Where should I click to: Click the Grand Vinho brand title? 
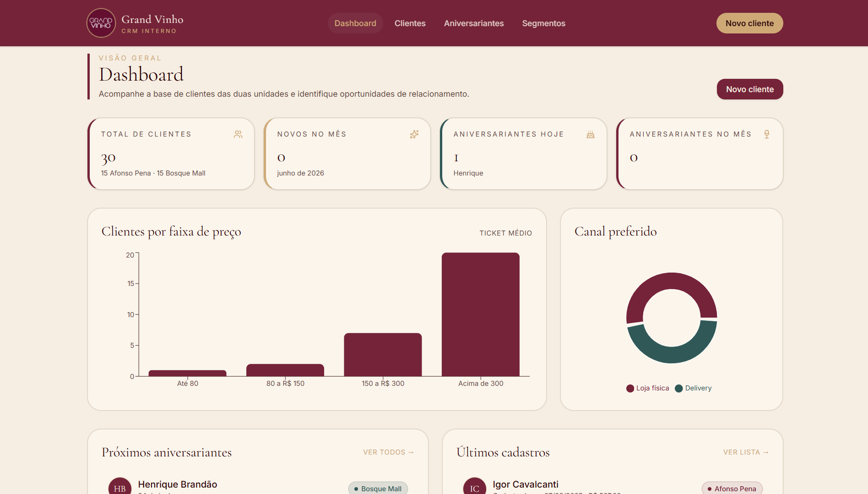click(x=152, y=19)
